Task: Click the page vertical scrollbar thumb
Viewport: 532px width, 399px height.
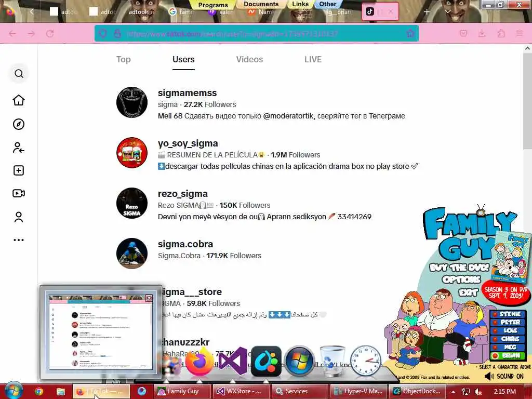Action: tap(528, 102)
